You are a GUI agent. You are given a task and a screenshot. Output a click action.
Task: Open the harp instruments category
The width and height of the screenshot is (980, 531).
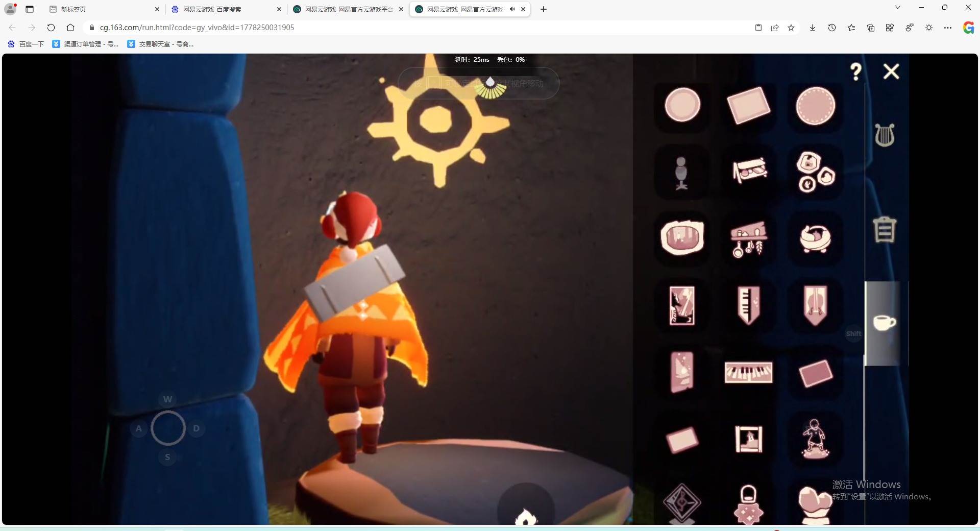[x=885, y=135]
